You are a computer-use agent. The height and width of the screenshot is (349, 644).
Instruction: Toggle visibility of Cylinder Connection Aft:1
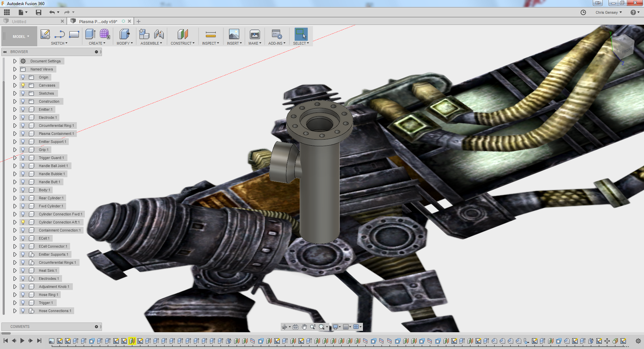coord(23,222)
